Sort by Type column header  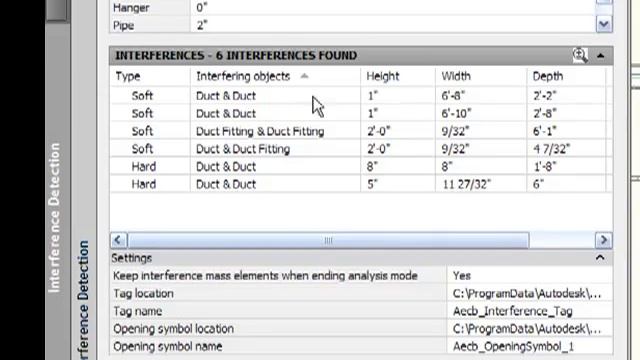tap(150, 76)
